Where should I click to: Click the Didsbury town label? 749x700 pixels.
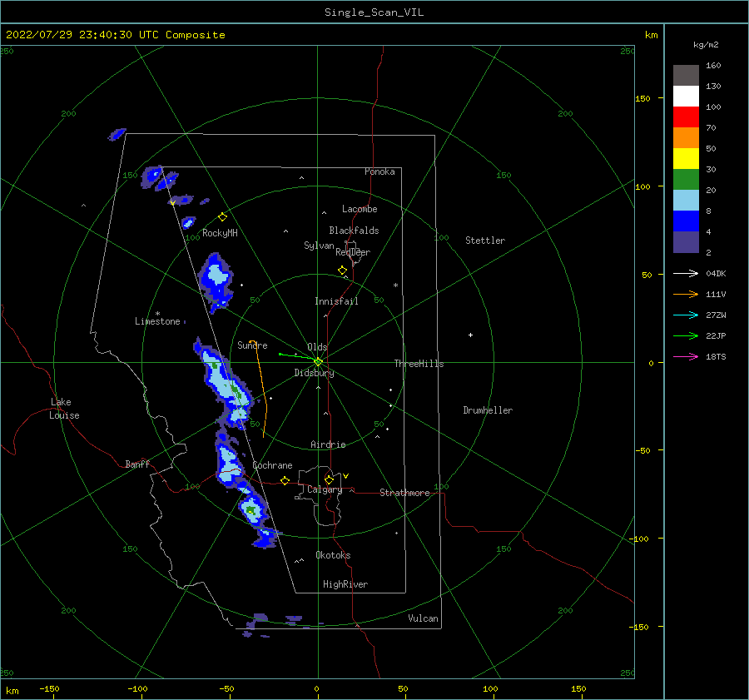point(314,373)
